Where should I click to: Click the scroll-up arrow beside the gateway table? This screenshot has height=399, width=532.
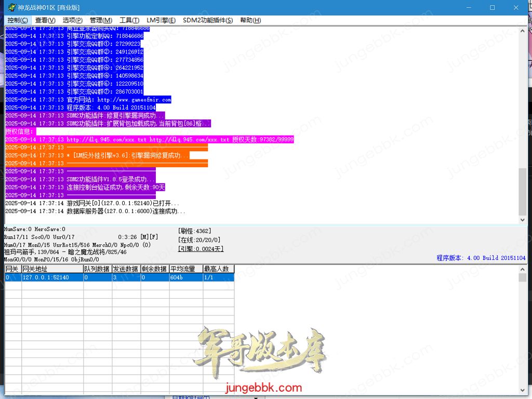pyautogui.click(x=522, y=269)
